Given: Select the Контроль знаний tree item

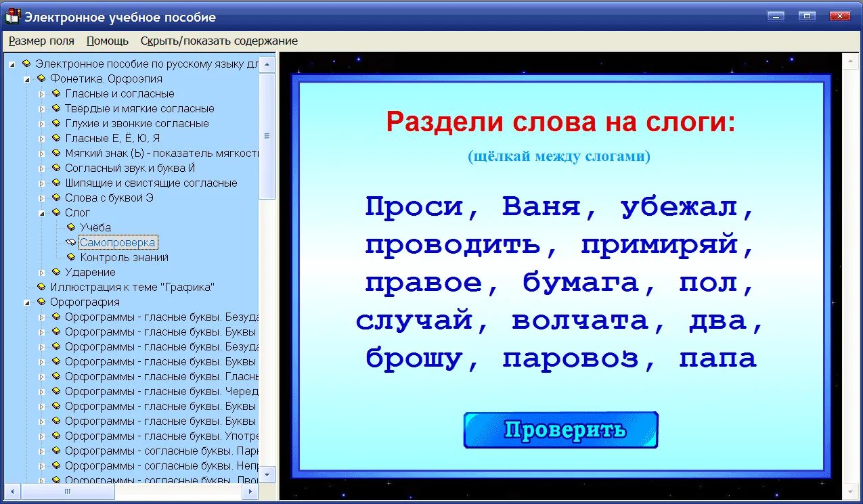Looking at the screenshot, I should point(125,257).
